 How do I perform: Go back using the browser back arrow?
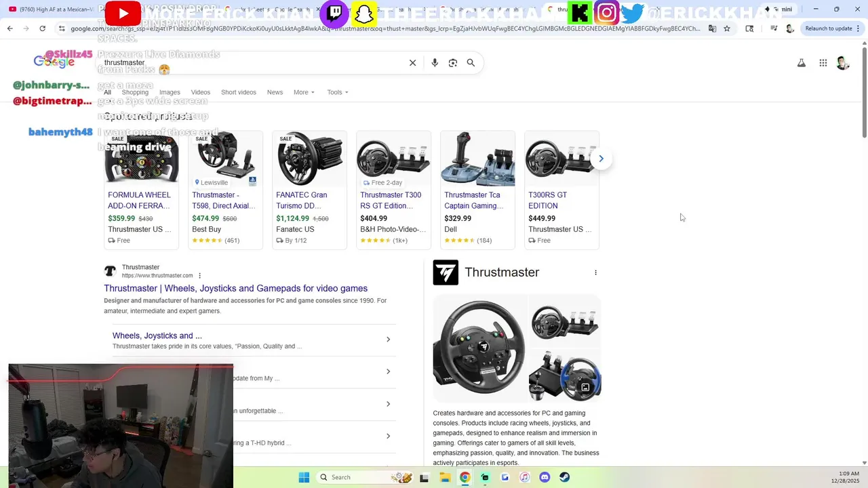(9, 28)
